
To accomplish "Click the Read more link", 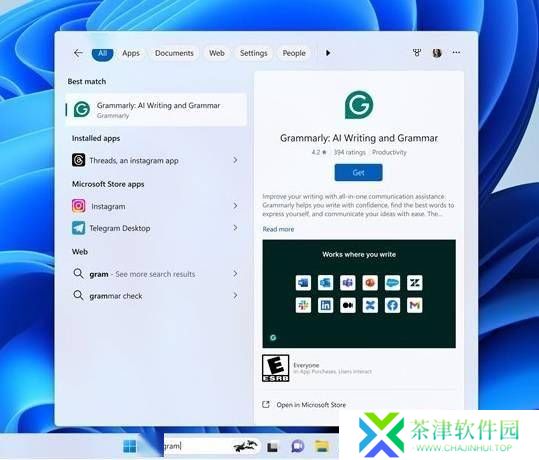I will coord(278,229).
